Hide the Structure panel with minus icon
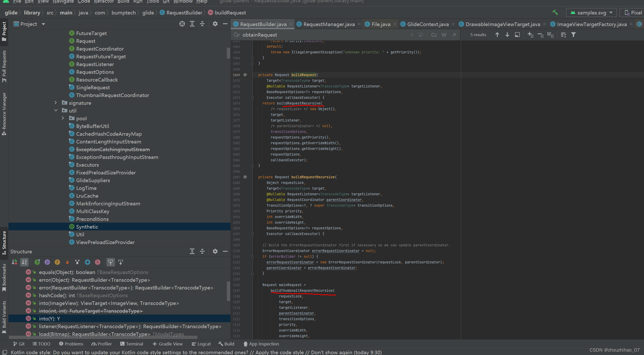 (225, 251)
